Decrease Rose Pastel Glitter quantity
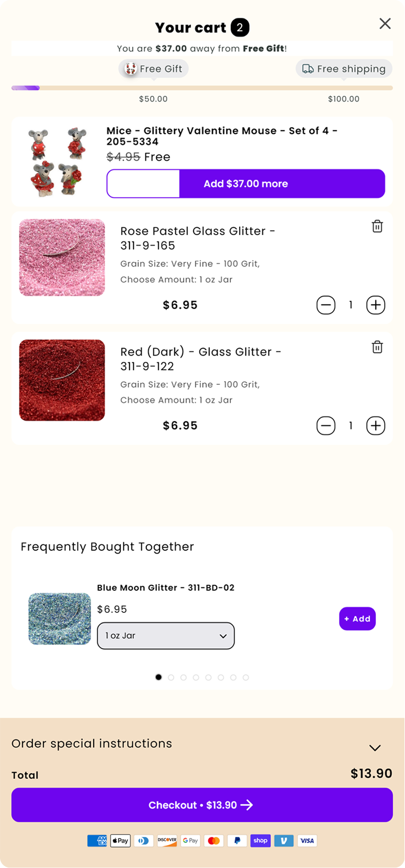Viewport: 405px width, 868px height. 326,305
